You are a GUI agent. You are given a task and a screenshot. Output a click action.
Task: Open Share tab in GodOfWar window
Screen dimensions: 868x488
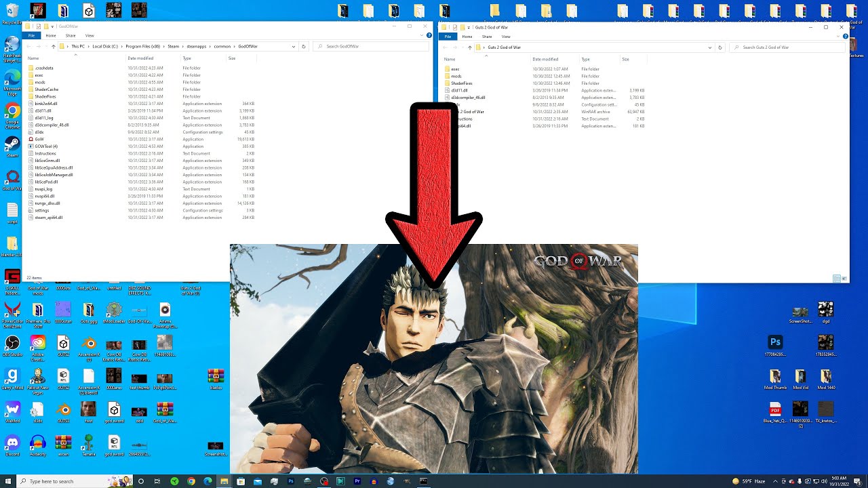71,35
